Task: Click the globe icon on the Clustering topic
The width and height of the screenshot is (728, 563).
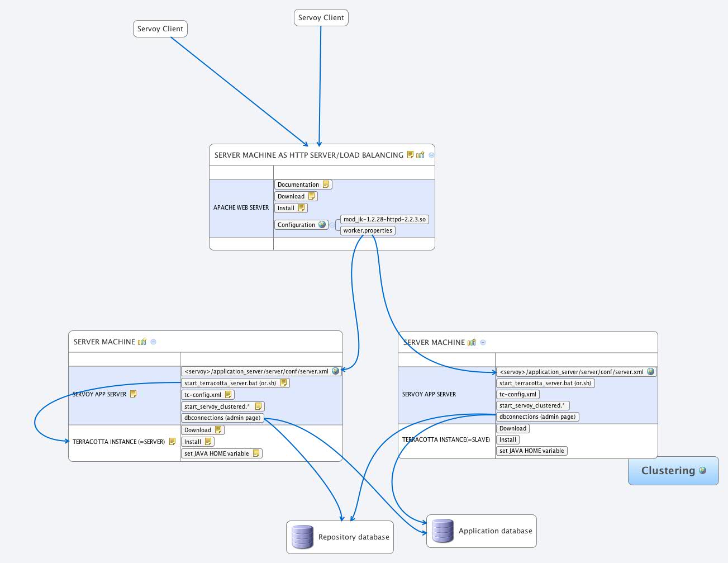Action: [703, 470]
